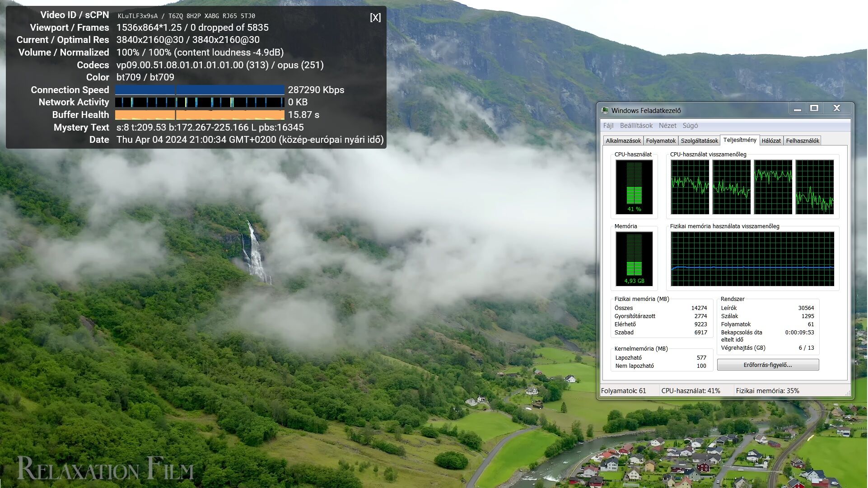Click the Erőforrás-figyelő button
The image size is (868, 488).
(x=767, y=365)
